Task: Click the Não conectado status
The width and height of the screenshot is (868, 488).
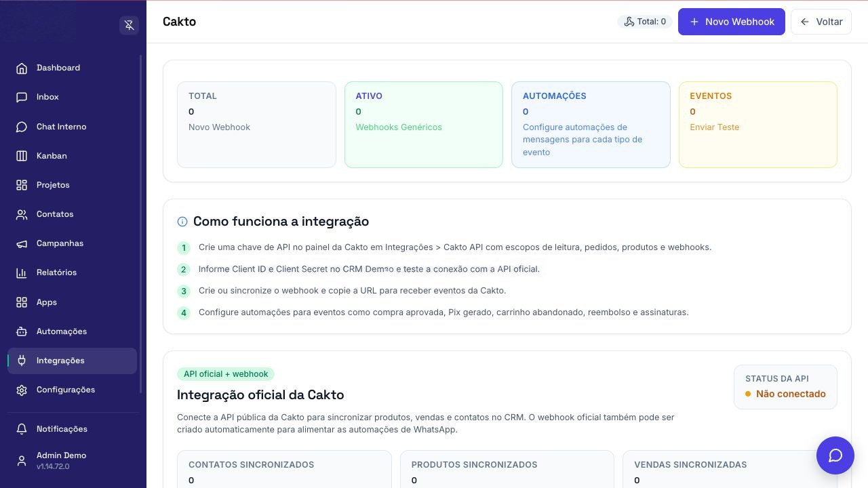Action: point(785,394)
